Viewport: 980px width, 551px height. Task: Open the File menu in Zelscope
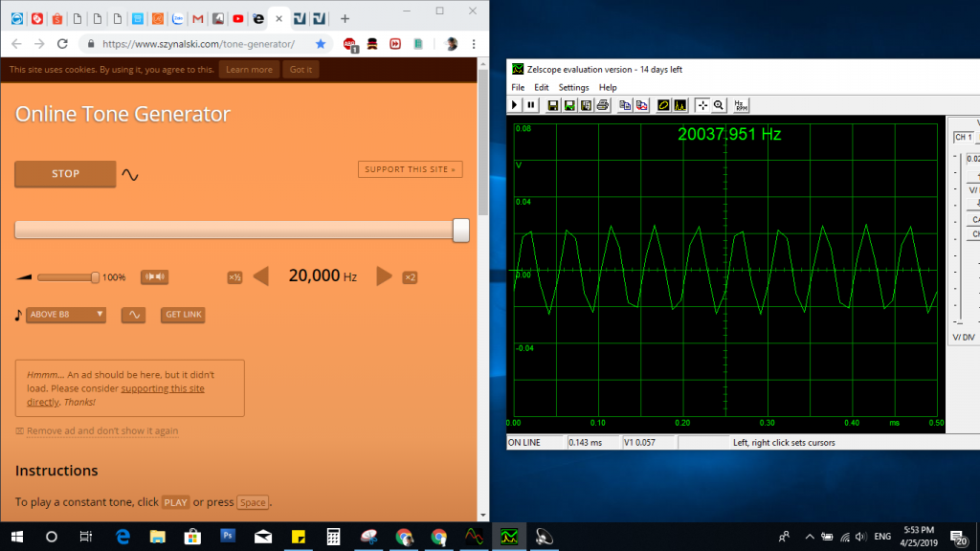[518, 87]
